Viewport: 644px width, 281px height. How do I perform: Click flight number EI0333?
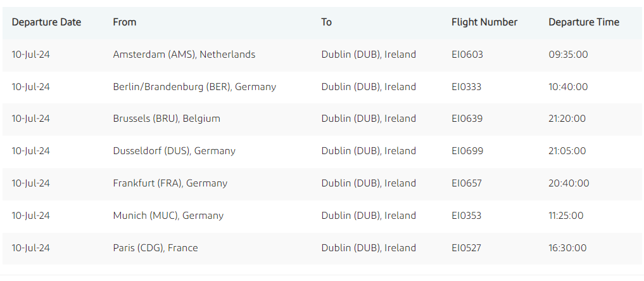coord(467,87)
